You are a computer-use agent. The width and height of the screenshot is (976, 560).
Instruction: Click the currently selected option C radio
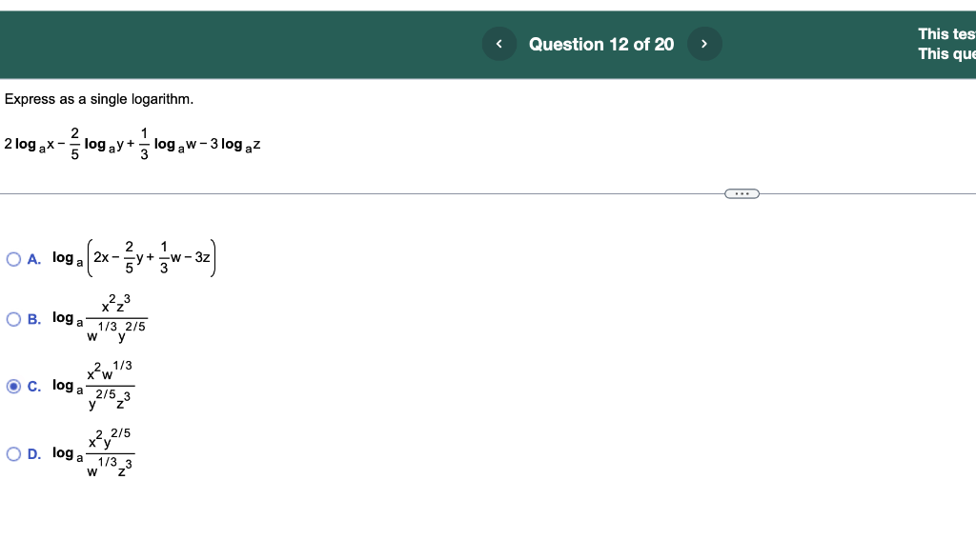point(11,385)
